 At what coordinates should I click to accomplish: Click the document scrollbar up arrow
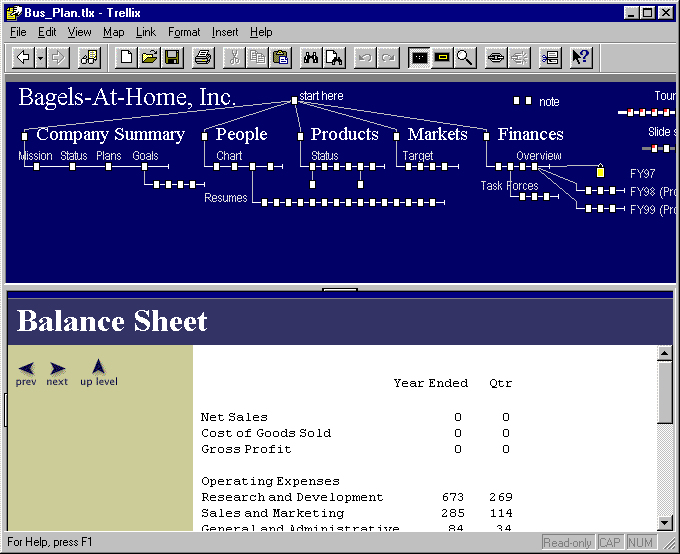[664, 354]
